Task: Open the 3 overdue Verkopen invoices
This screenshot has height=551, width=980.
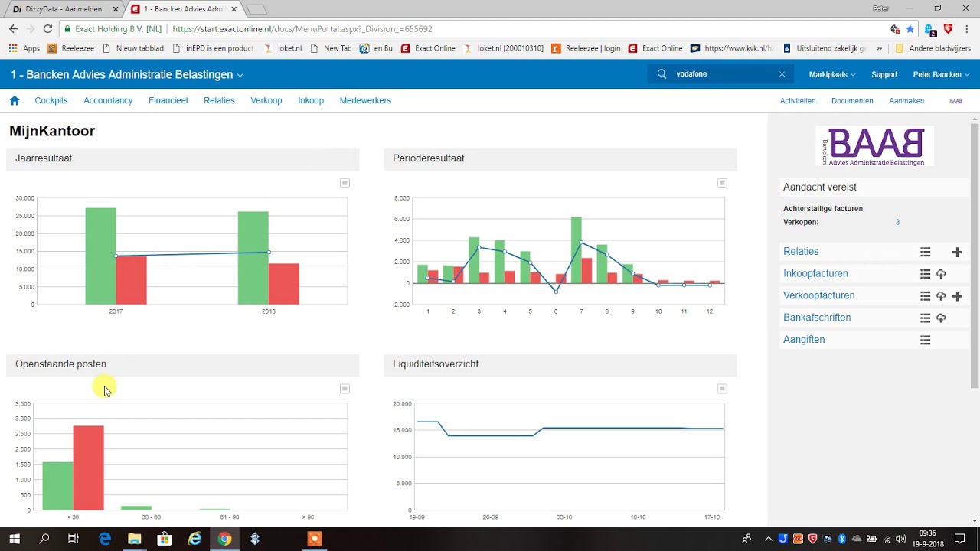Action: click(x=897, y=222)
